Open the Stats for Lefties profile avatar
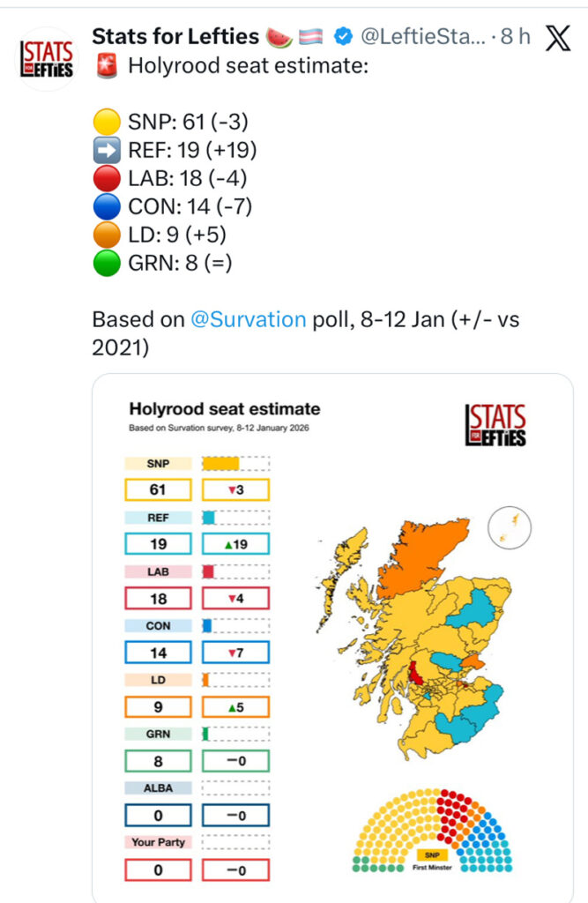The height and width of the screenshot is (903, 588). (46, 59)
